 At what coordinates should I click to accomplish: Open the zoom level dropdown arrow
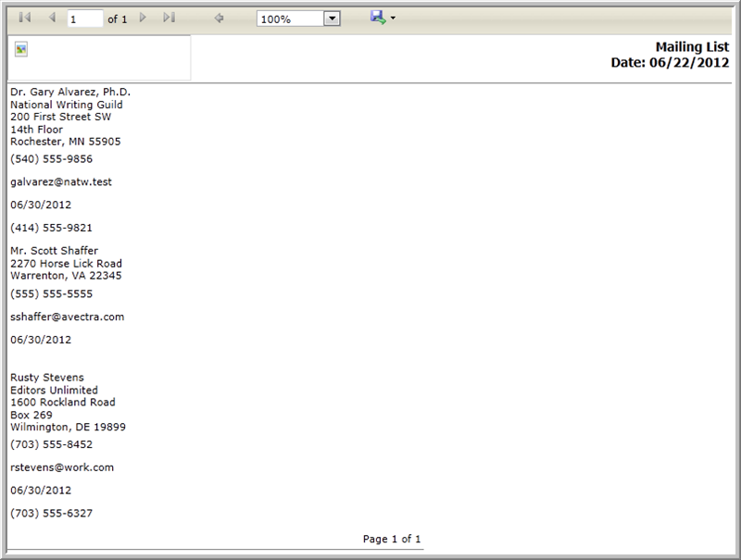pos(333,19)
